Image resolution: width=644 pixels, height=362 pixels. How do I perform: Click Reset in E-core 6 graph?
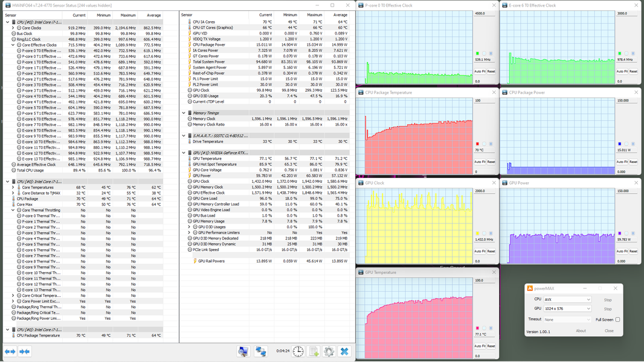633,71
